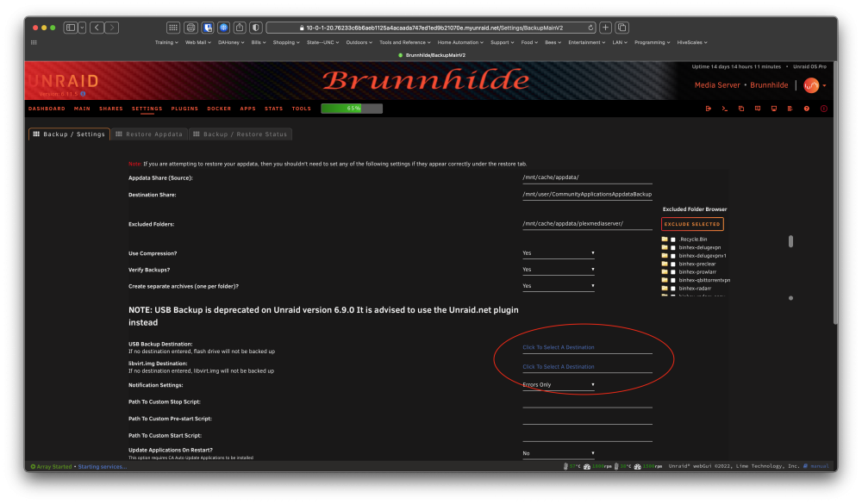Click libvirt.img Destination select link
The image size is (862, 504).
(558, 367)
